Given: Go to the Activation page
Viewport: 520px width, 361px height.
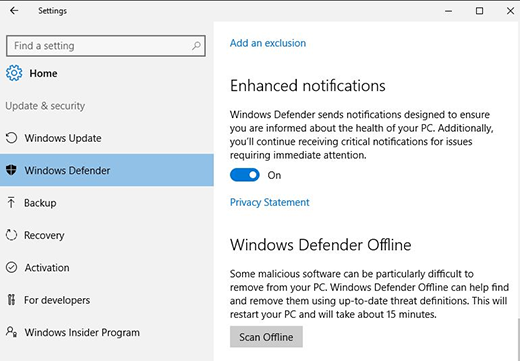Looking at the screenshot, I should (107, 267).
